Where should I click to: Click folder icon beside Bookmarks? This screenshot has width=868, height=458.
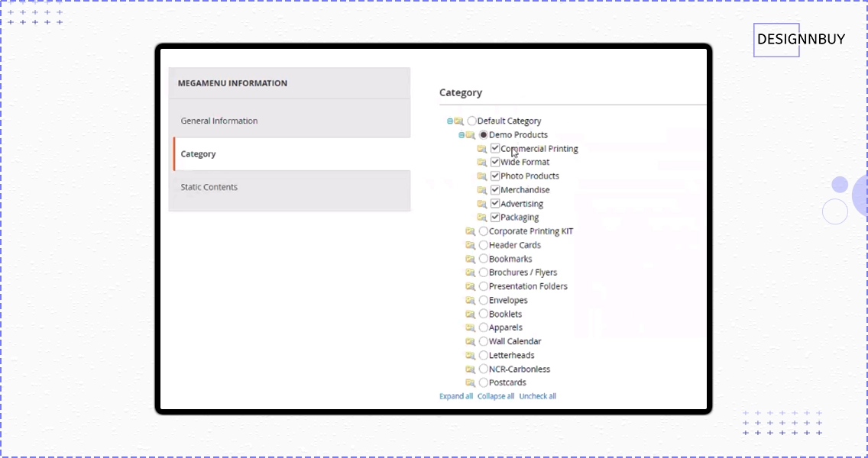pyautogui.click(x=471, y=259)
